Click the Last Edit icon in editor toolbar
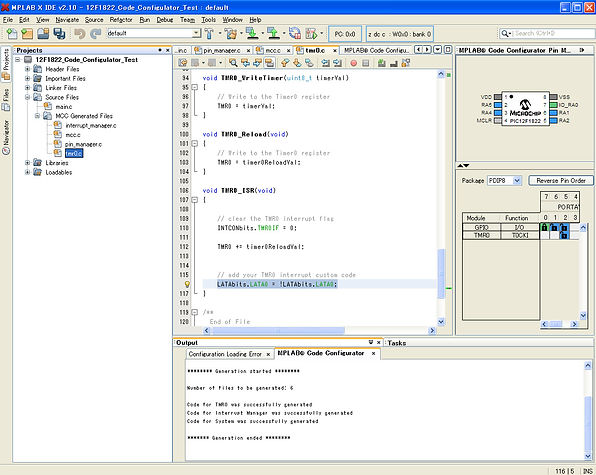This screenshot has height=475, width=596. [x=183, y=63]
